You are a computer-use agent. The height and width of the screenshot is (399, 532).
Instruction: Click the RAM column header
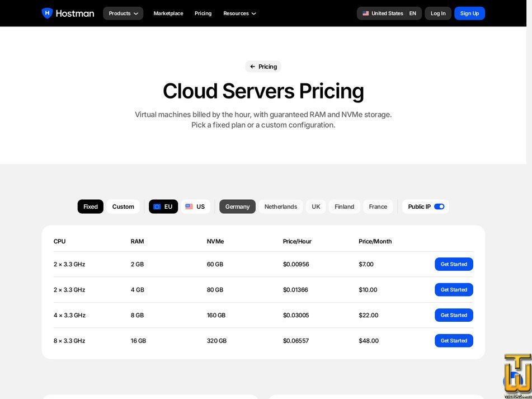pyautogui.click(x=138, y=241)
